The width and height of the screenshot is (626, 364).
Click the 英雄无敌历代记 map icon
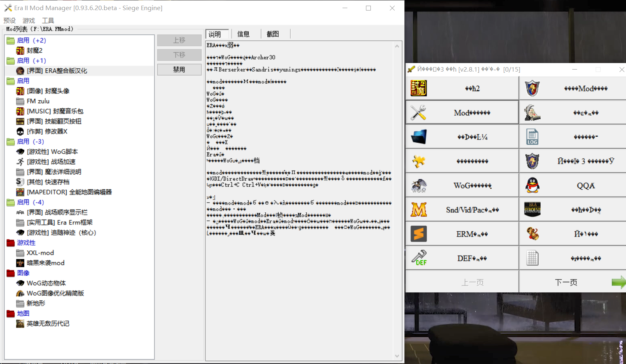pos(20,324)
